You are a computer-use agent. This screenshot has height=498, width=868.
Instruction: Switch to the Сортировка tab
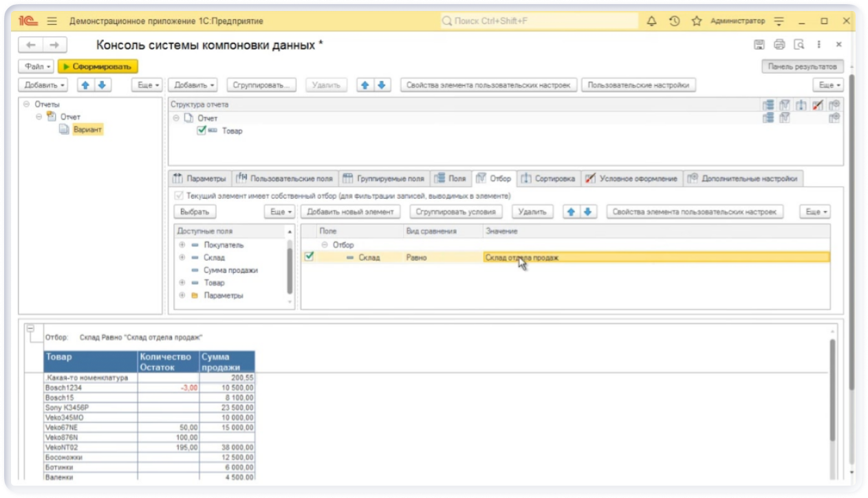(x=548, y=179)
